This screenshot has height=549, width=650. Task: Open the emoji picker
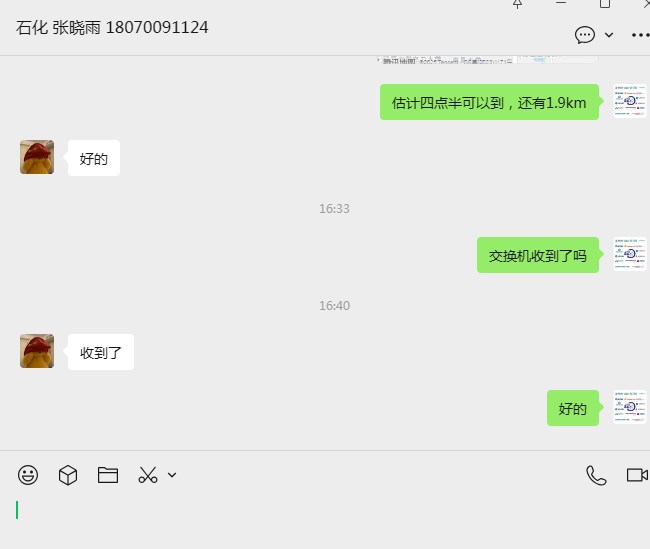pos(28,475)
